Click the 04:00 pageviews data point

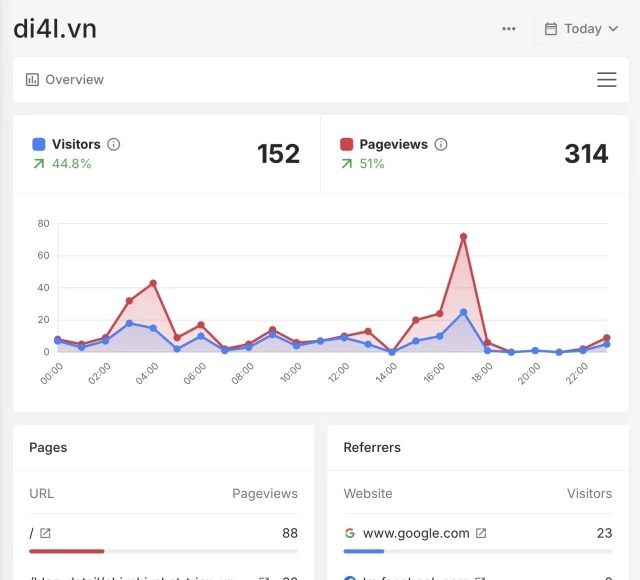coord(153,283)
